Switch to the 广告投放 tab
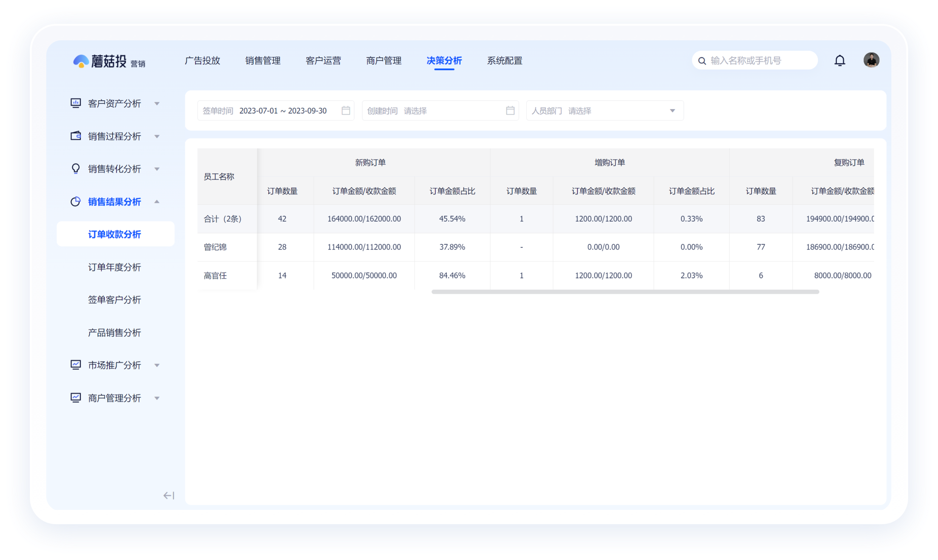 click(x=202, y=60)
